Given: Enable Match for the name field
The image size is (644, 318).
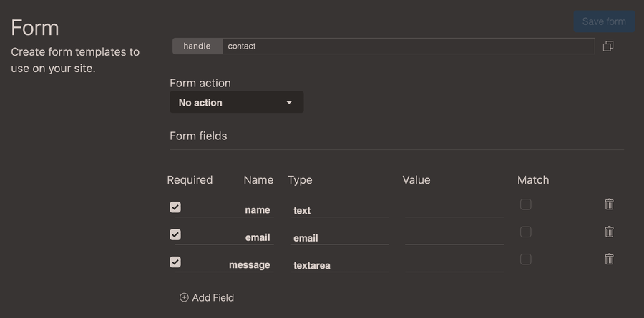Looking at the screenshot, I should pos(525,204).
